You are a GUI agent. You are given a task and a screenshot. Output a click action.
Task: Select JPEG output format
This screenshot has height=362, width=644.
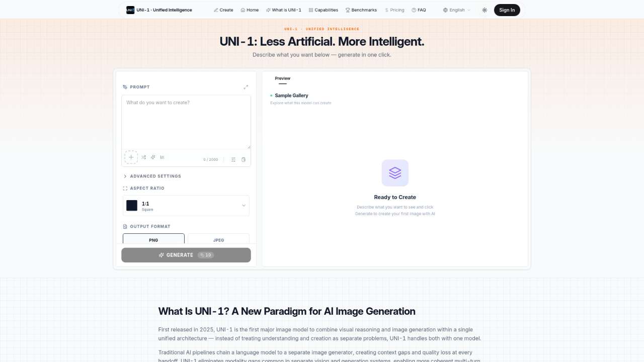click(x=218, y=239)
